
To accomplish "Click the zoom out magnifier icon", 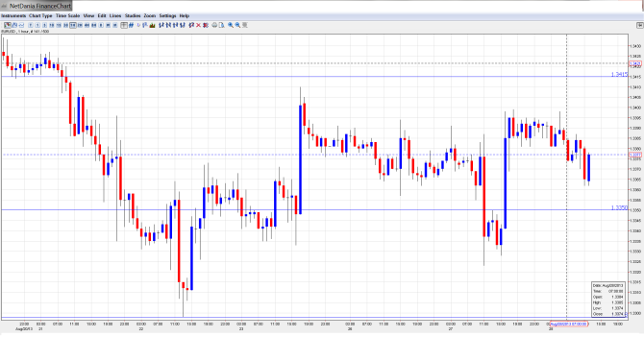I will point(237,25).
